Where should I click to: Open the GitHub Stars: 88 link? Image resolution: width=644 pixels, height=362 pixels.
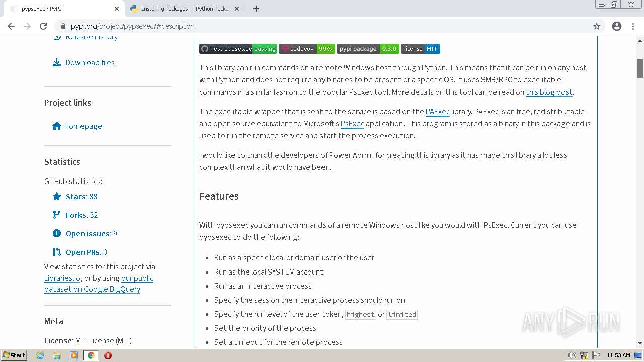pos(82,197)
